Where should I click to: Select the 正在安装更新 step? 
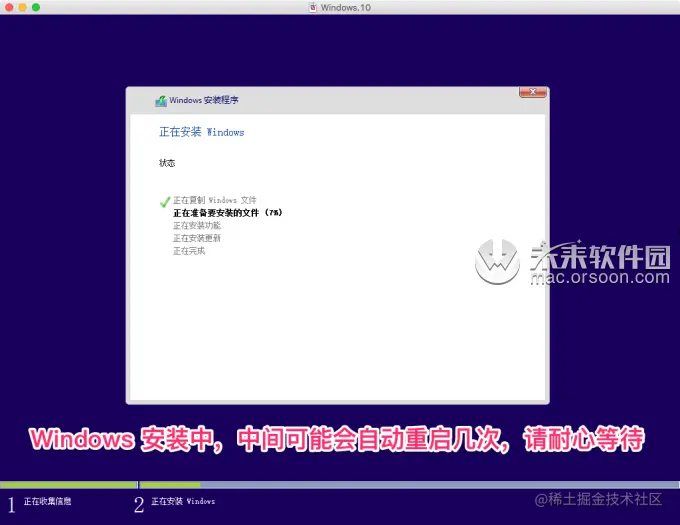197,238
